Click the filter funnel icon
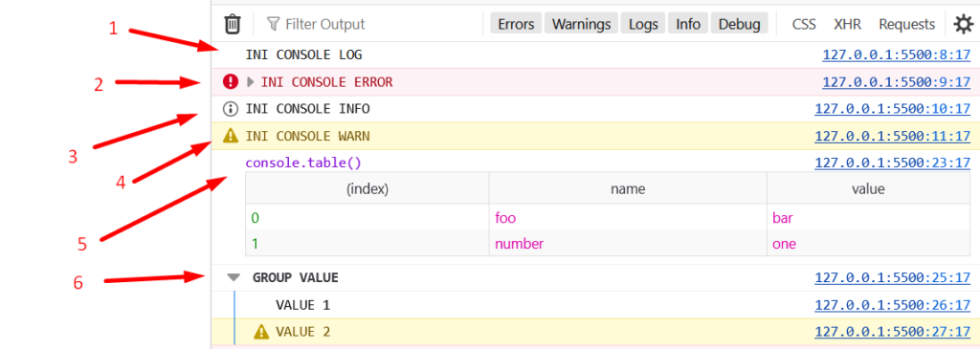Image resolution: width=980 pixels, height=349 pixels. pyautogui.click(x=273, y=24)
